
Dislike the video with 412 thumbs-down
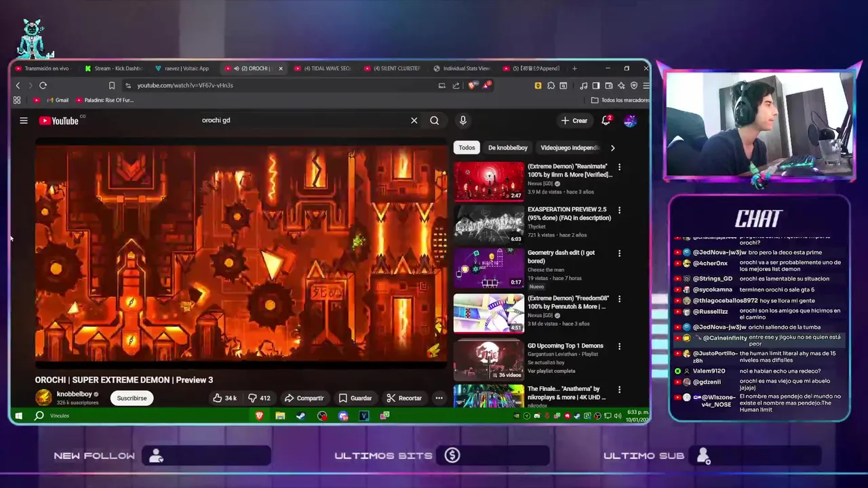pyautogui.click(x=259, y=398)
